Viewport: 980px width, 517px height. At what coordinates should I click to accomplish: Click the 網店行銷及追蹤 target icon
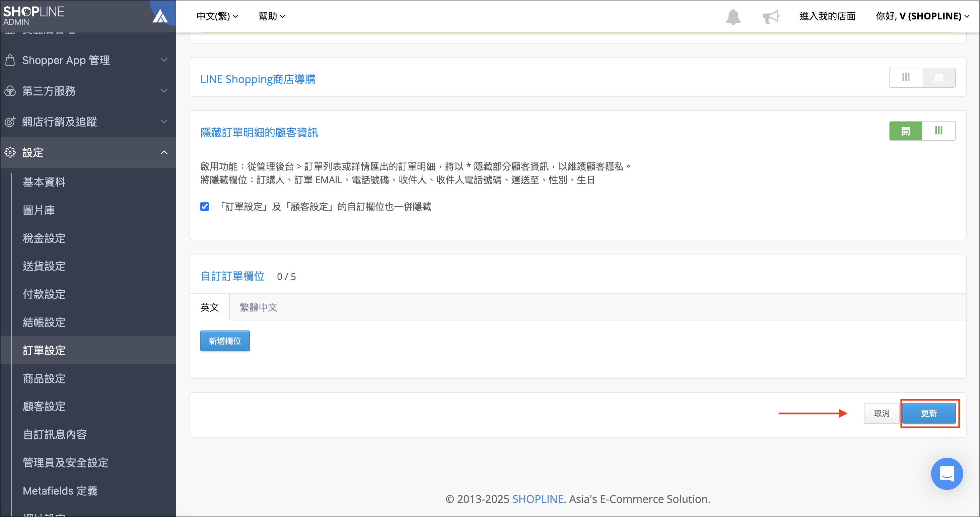[x=10, y=121]
